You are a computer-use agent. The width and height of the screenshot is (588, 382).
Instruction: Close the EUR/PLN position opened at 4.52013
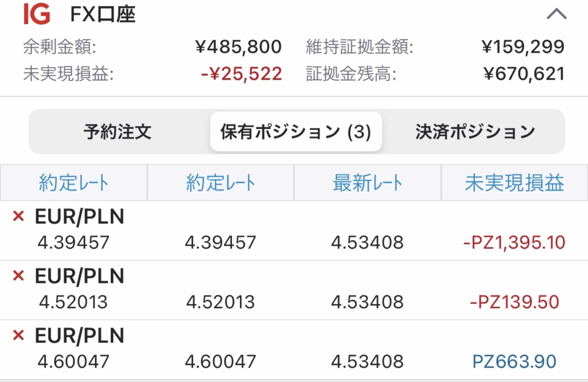click(18, 276)
